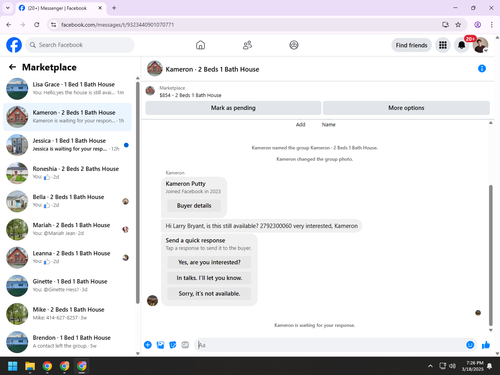Viewport: 500px width, 375px height.
Task: Select the Messenger Facebook tab
Action: point(60,8)
